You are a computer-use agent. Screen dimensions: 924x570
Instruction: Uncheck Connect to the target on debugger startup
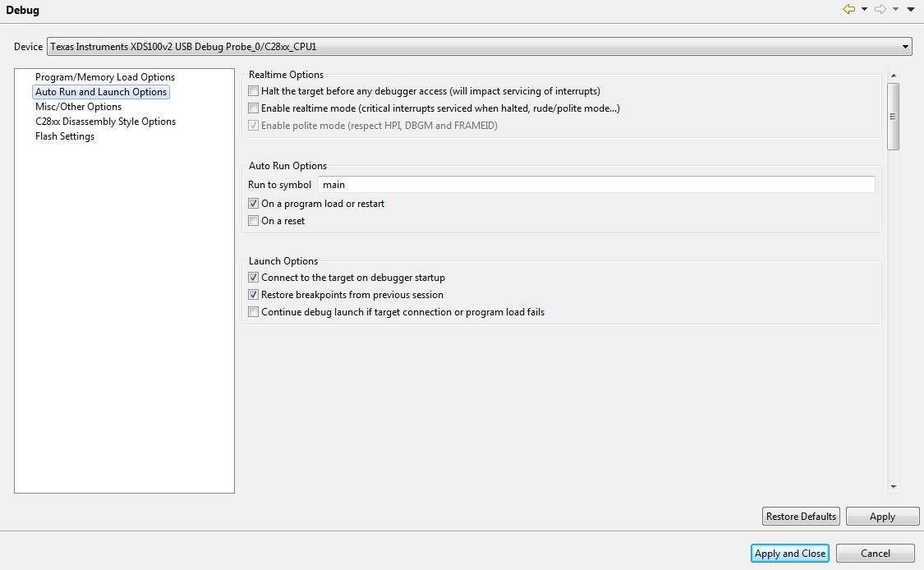(x=254, y=277)
